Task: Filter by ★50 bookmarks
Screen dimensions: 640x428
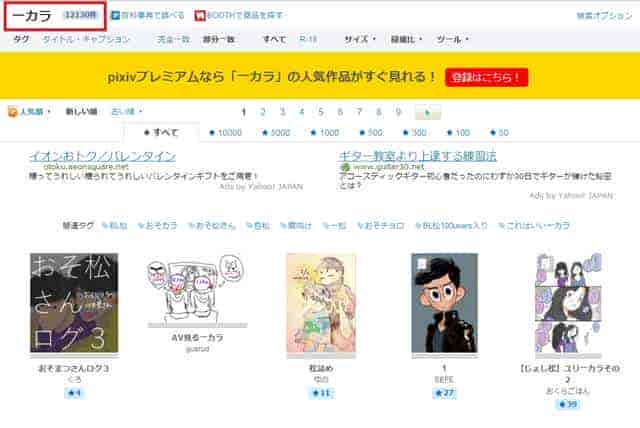Action: point(499,133)
